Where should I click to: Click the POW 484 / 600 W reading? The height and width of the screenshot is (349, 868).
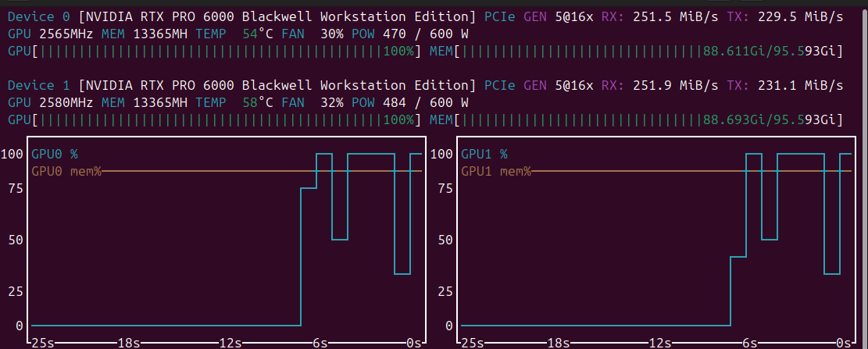coord(410,103)
